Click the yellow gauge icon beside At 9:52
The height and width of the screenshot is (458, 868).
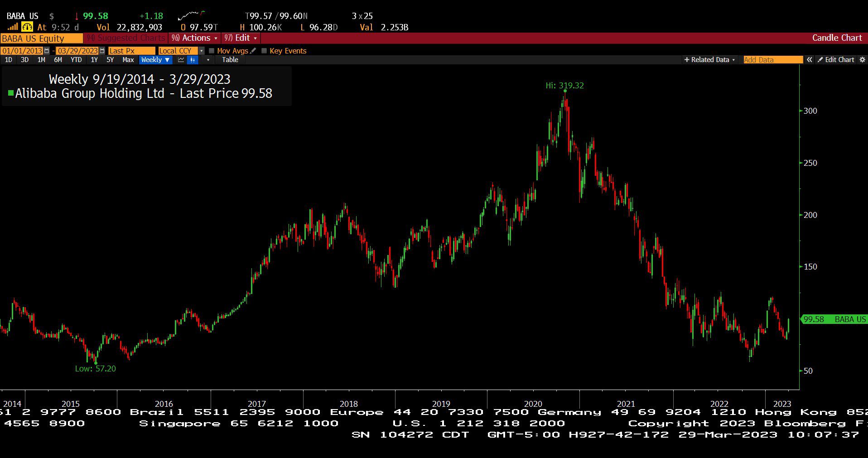(x=27, y=27)
